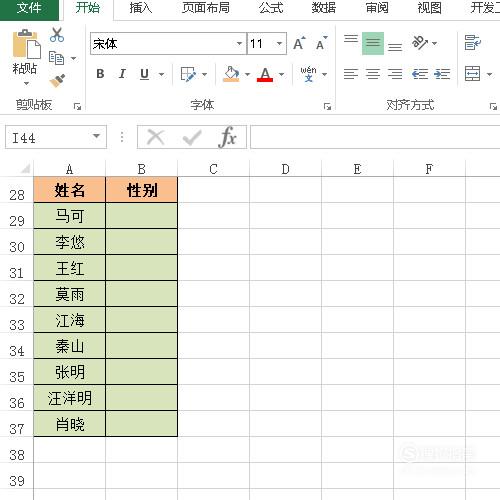Align text left
The width and height of the screenshot is (500, 500).
(351, 74)
